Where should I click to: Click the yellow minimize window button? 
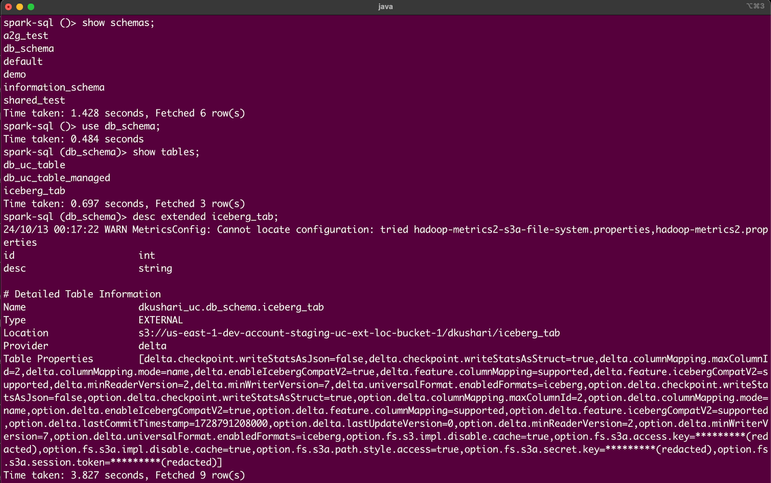click(21, 7)
